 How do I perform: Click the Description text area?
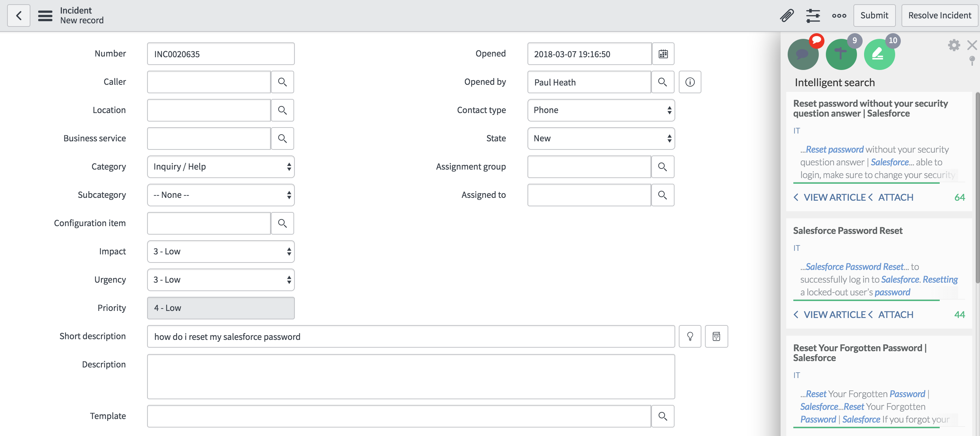click(411, 376)
